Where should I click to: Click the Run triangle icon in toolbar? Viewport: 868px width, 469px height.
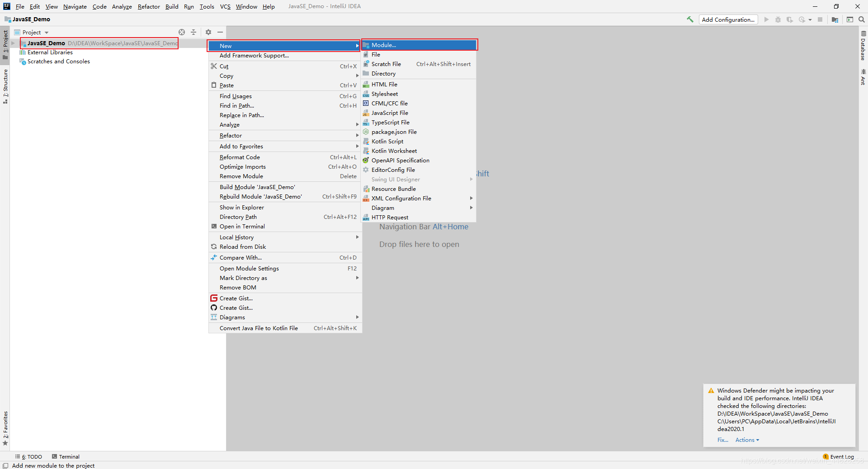coord(766,19)
